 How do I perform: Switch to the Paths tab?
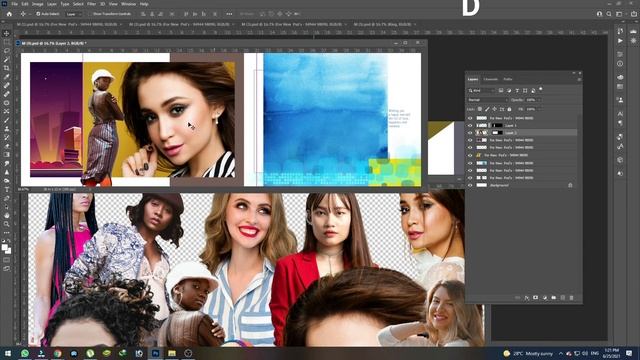point(507,79)
